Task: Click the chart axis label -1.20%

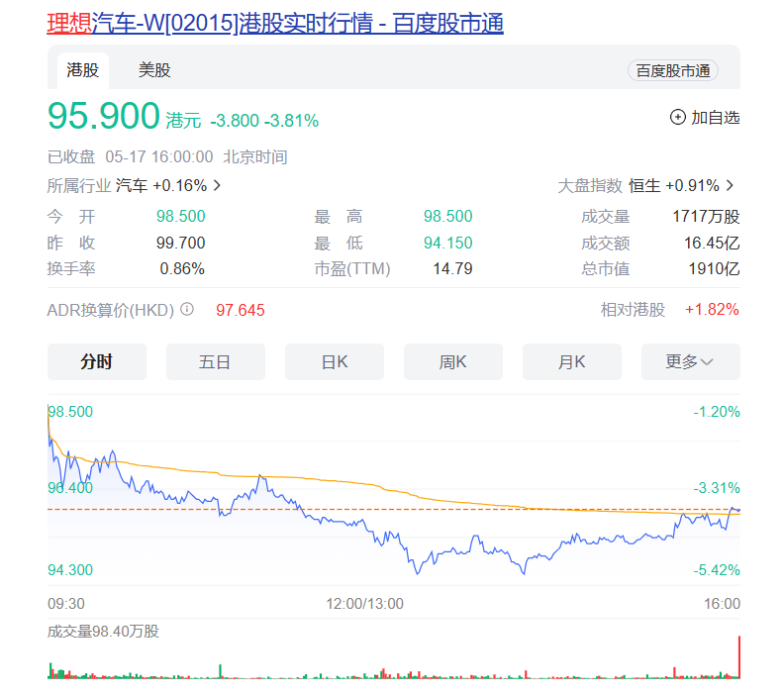Action: click(717, 412)
